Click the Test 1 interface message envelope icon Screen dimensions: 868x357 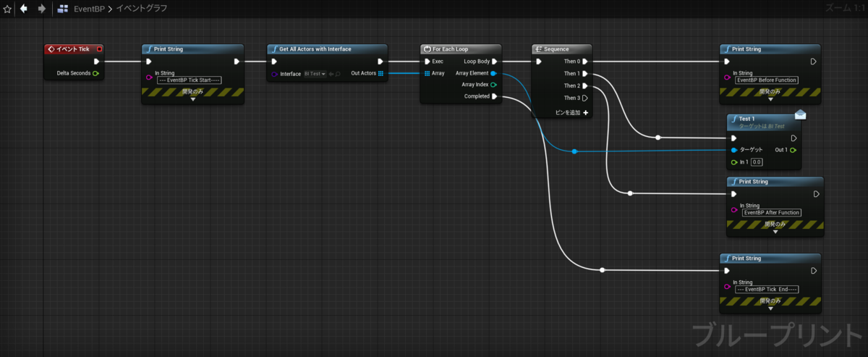tap(800, 115)
